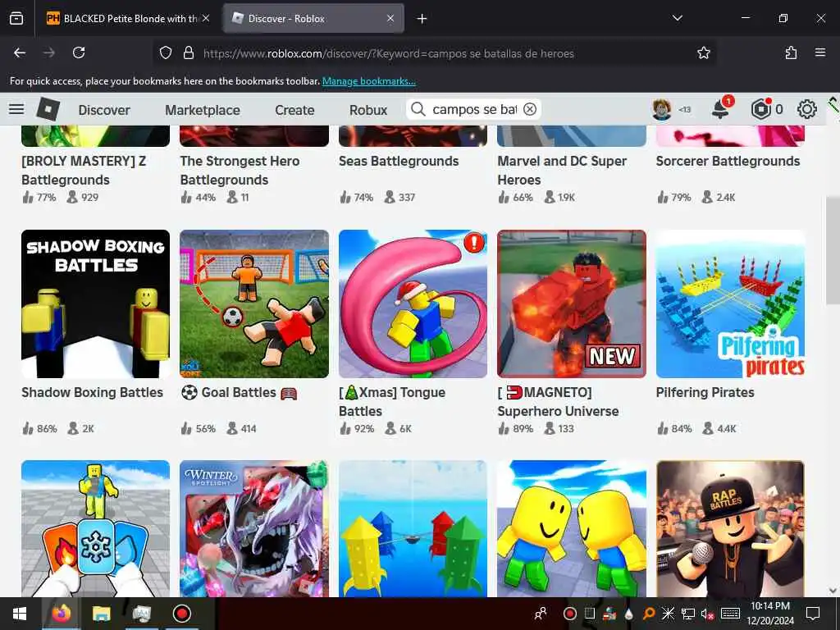This screenshot has width=840, height=630.
Task: Open Tongue Battles game thumbnail
Action: 413,304
